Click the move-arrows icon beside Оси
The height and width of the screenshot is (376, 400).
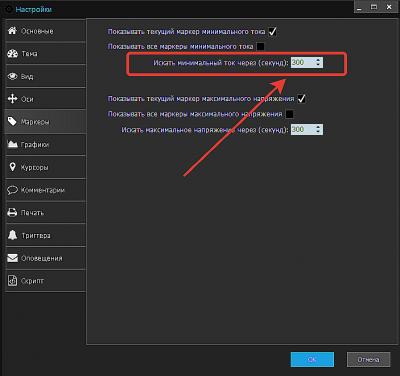[x=12, y=99]
